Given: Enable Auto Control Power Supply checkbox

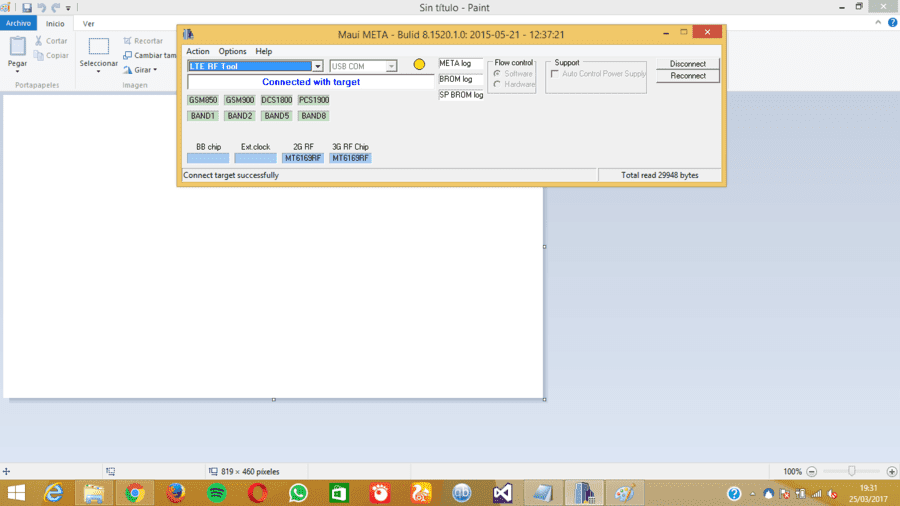Looking at the screenshot, I should (554, 73).
